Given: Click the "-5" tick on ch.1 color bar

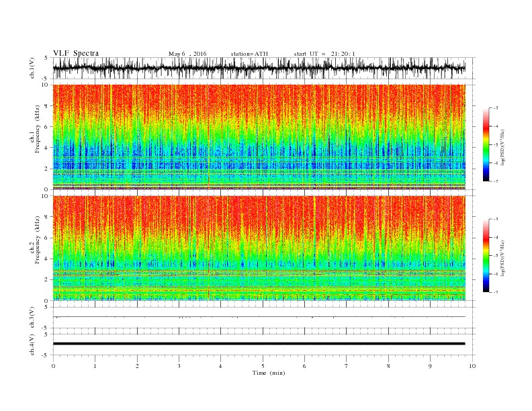Looking at the screenshot, I should (495, 145).
